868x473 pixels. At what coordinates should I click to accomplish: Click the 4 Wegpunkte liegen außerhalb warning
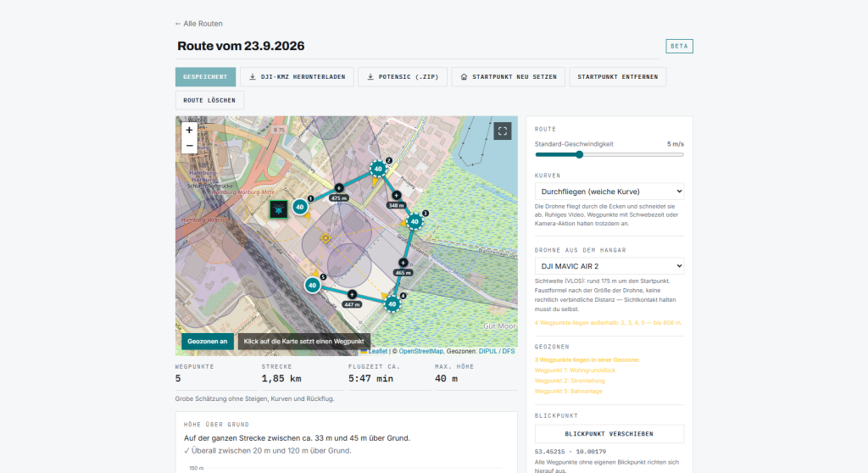tap(608, 322)
